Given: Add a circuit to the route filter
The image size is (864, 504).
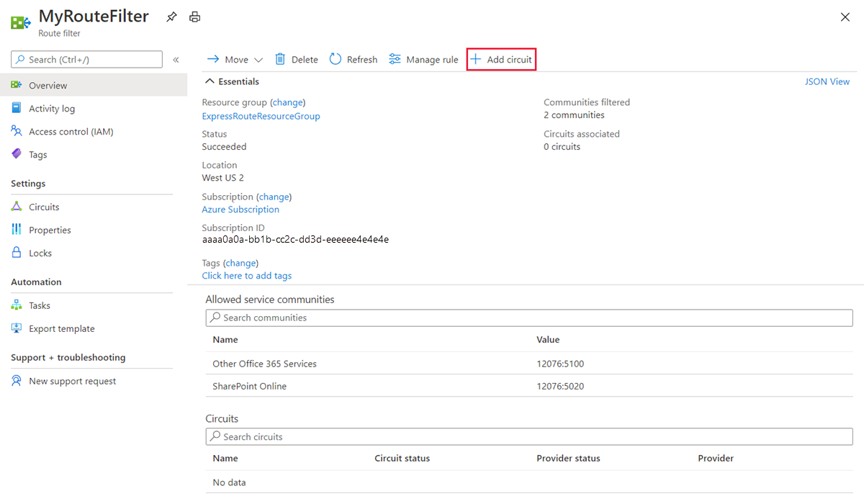Looking at the screenshot, I should [x=501, y=59].
